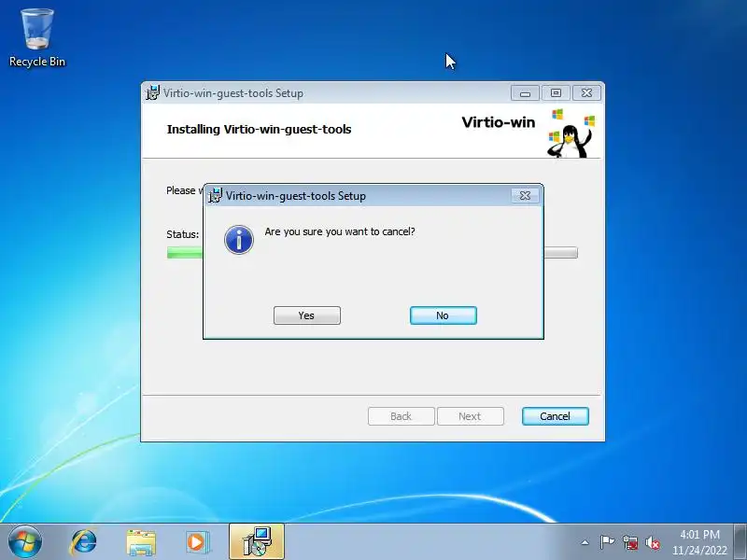Open the Windows Start menu orb
This screenshot has height=560, width=747.
25,542
